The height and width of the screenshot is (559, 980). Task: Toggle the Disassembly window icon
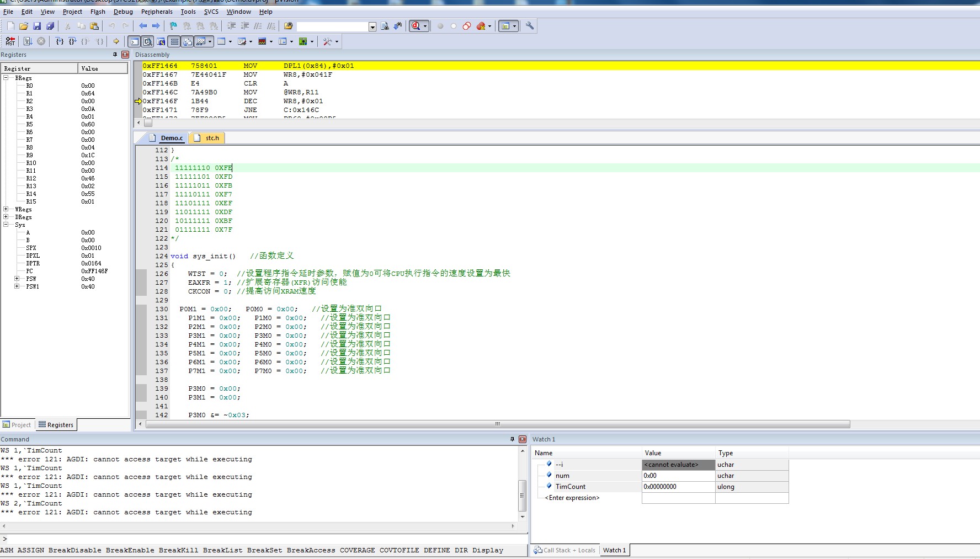click(147, 41)
